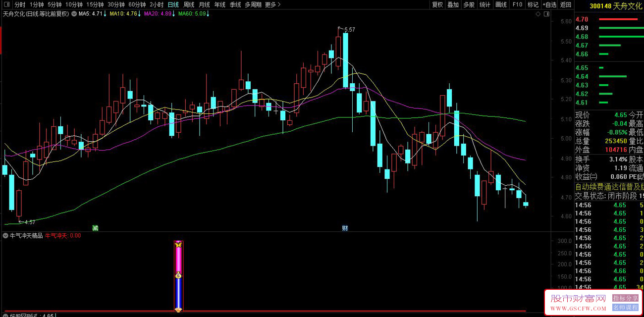
Task: Click the 换手 3.14% turnover value
Action: tap(618, 159)
